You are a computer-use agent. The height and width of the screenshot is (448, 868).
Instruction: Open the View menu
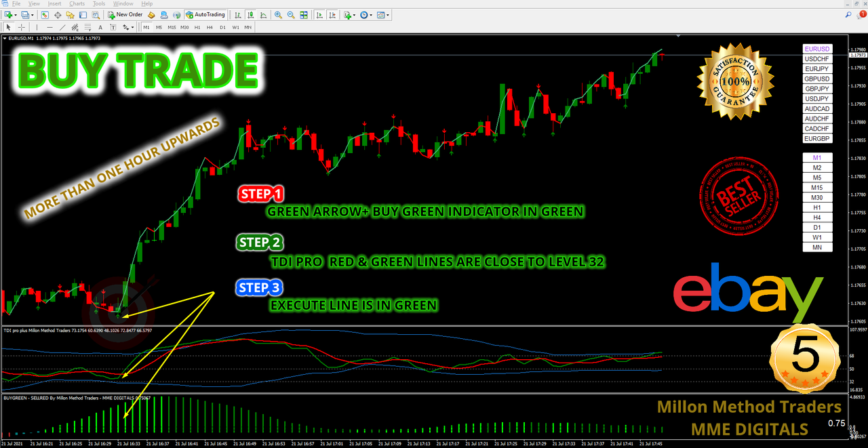tap(34, 4)
